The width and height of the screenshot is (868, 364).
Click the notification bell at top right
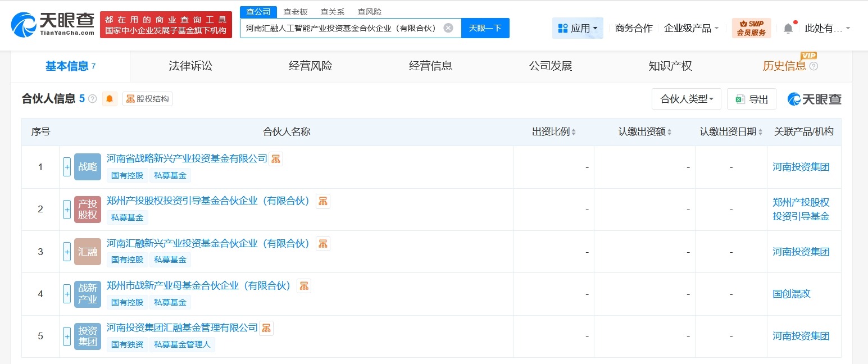tap(788, 27)
